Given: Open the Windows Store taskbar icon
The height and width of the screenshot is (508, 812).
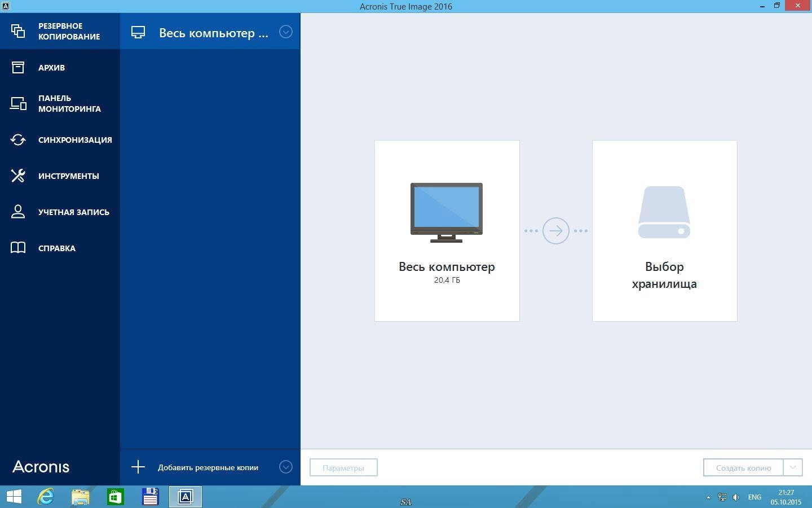Looking at the screenshot, I should tap(116, 497).
